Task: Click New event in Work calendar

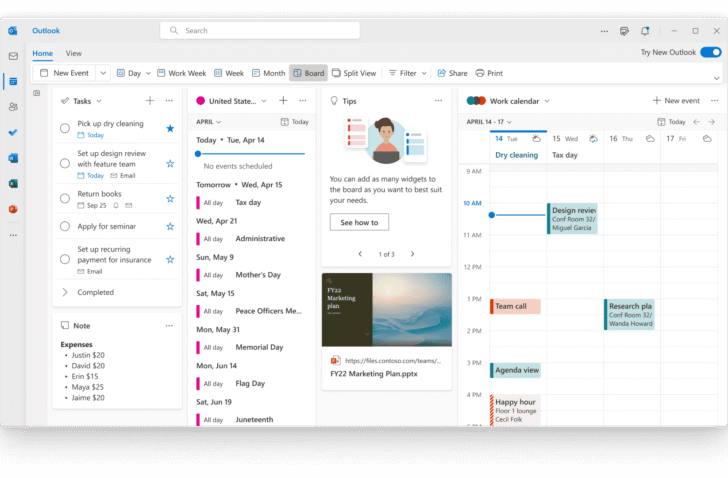Action: pos(676,101)
